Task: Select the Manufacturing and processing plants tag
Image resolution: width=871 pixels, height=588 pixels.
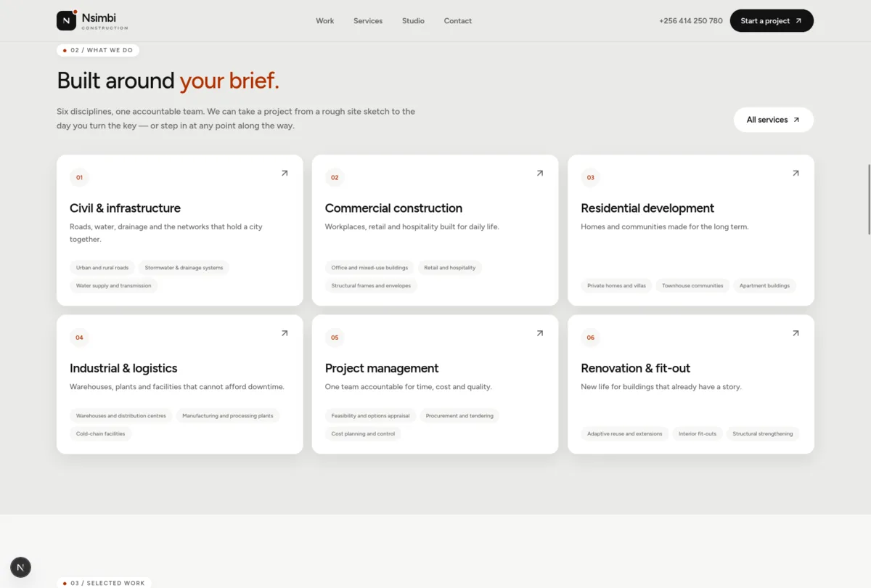Action: [x=228, y=416]
